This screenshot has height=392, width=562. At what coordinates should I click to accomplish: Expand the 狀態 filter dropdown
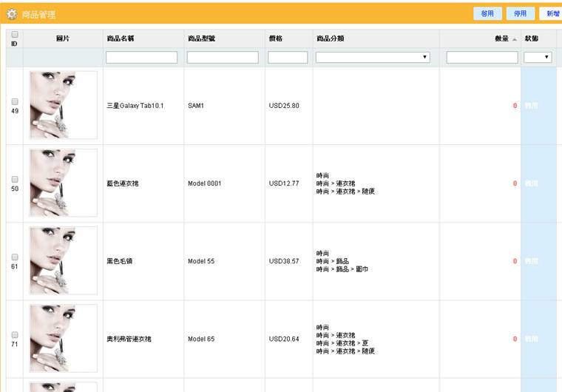[x=538, y=57]
